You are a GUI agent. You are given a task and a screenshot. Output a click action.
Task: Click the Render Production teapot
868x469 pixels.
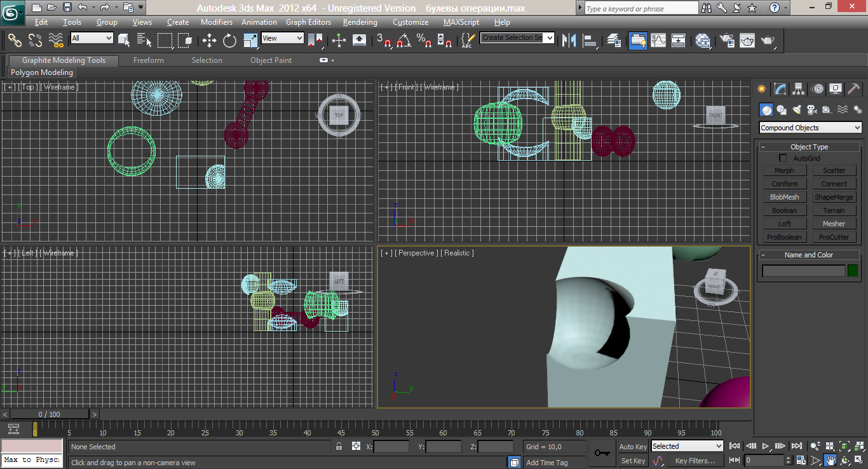(x=768, y=40)
